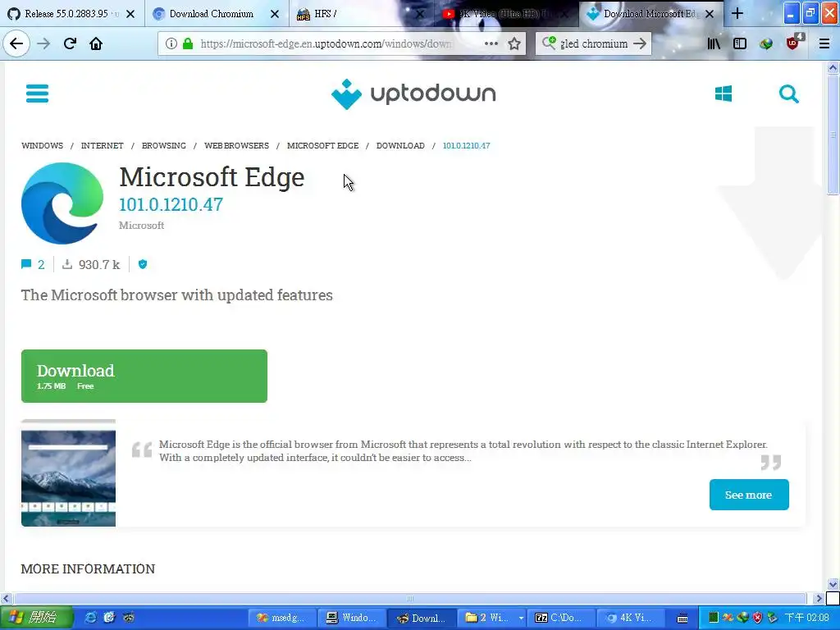Go to WEB BROWSERS breadcrumb link
The image size is (840, 630).
pyautogui.click(x=237, y=146)
